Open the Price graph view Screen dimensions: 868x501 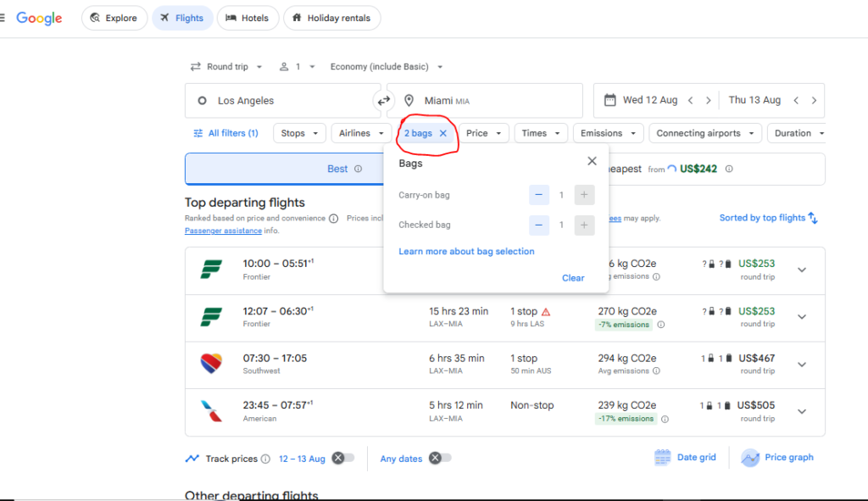[x=777, y=458]
